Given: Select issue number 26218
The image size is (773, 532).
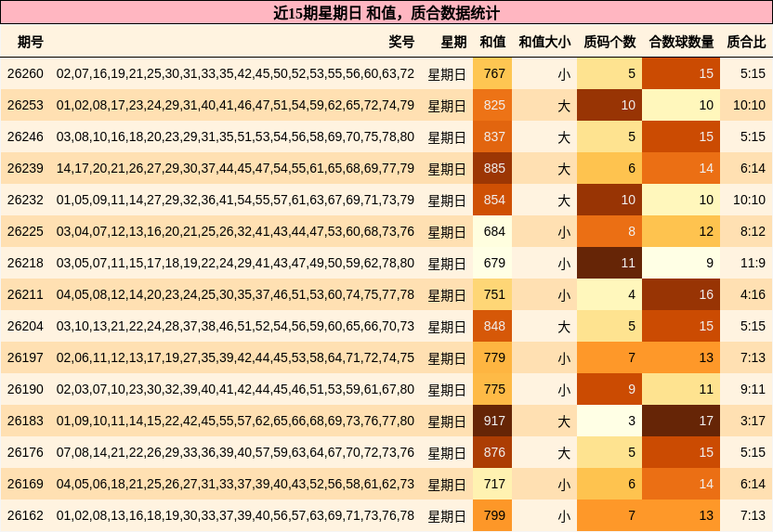Looking at the screenshot, I should click(x=25, y=263).
